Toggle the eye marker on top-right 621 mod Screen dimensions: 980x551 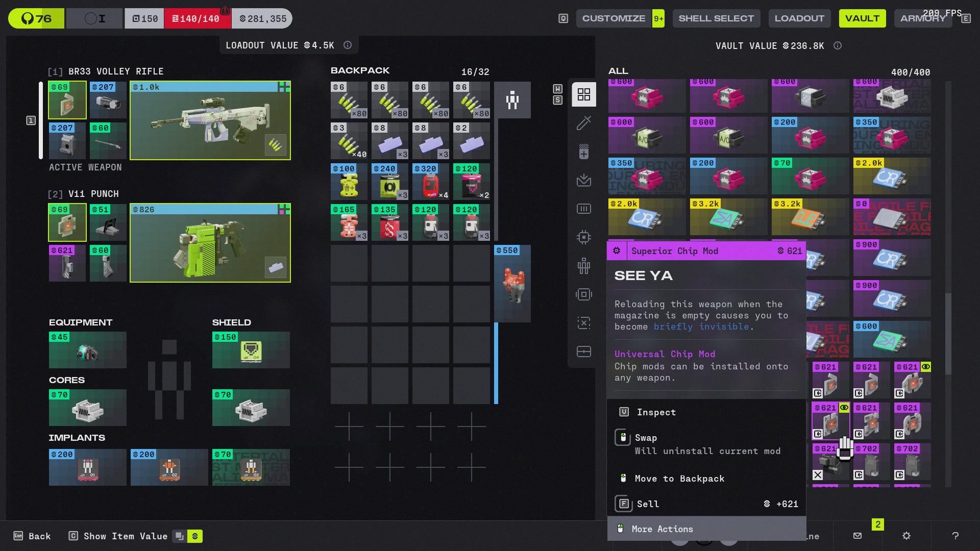[926, 367]
